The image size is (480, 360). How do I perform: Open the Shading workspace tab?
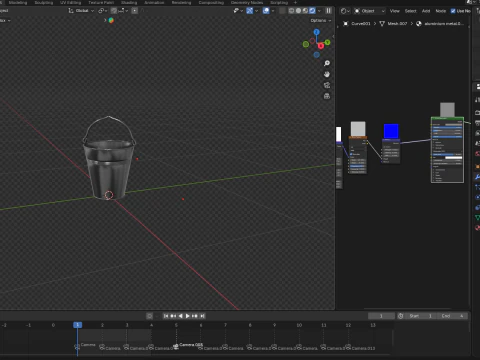point(129,2)
